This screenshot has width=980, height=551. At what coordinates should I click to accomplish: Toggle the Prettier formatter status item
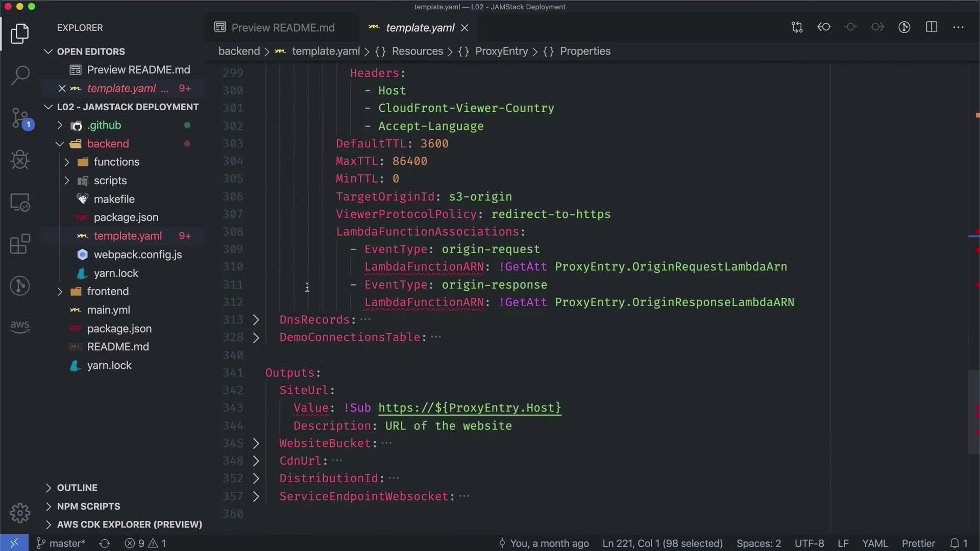(918, 543)
